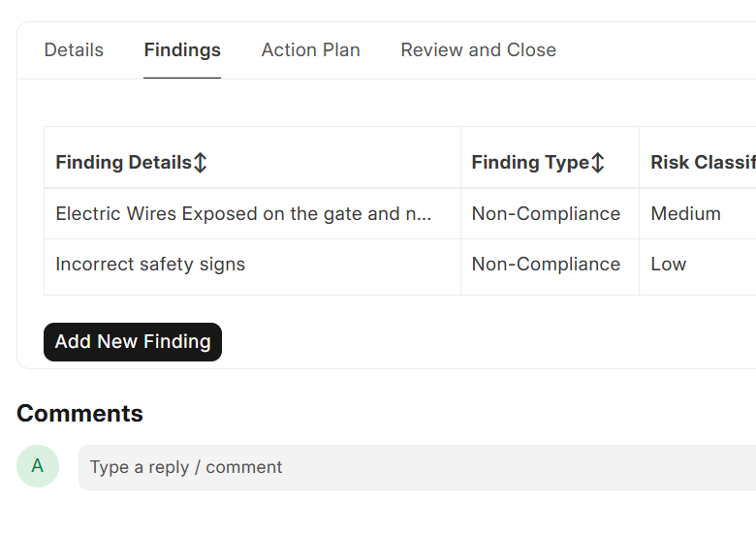Click the Finding Type sort arrows icon

click(598, 163)
